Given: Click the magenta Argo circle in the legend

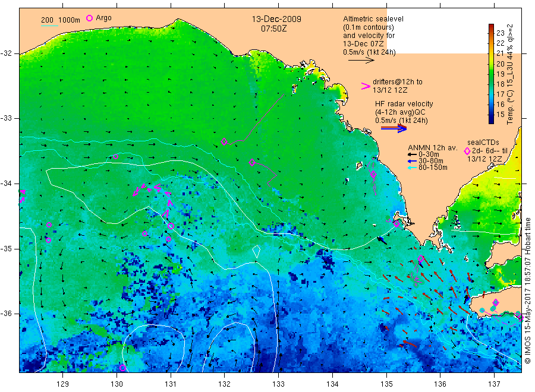Looking at the screenshot, I should pyautogui.click(x=89, y=18).
